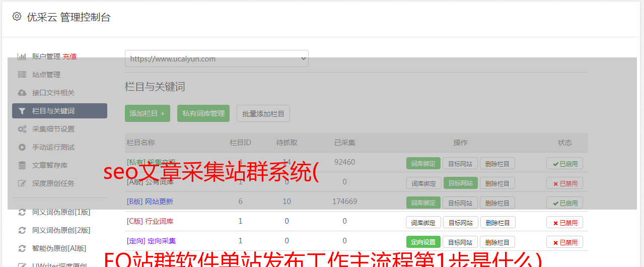Viewport: 644px width, 267px height.
Task: Click the 92460 collected count cell
Action: click(x=344, y=162)
